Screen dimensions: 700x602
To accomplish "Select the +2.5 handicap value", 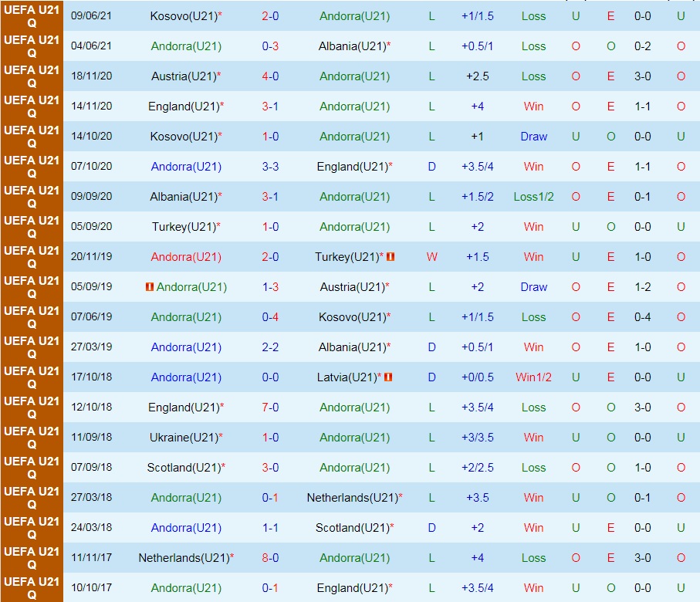I will (478, 76).
